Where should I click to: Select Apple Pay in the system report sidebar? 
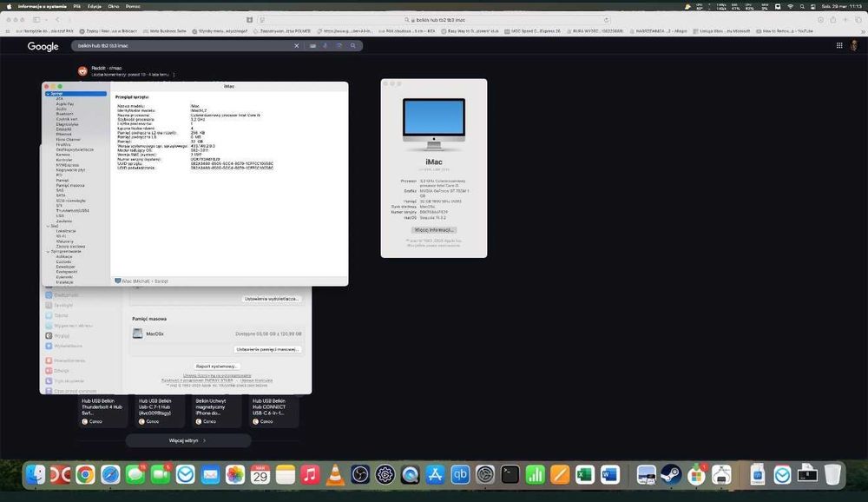tap(65, 103)
